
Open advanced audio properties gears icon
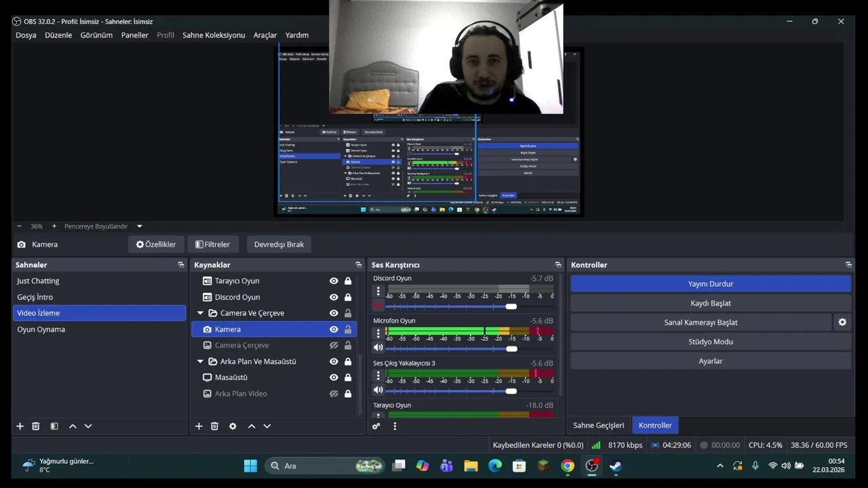click(376, 426)
